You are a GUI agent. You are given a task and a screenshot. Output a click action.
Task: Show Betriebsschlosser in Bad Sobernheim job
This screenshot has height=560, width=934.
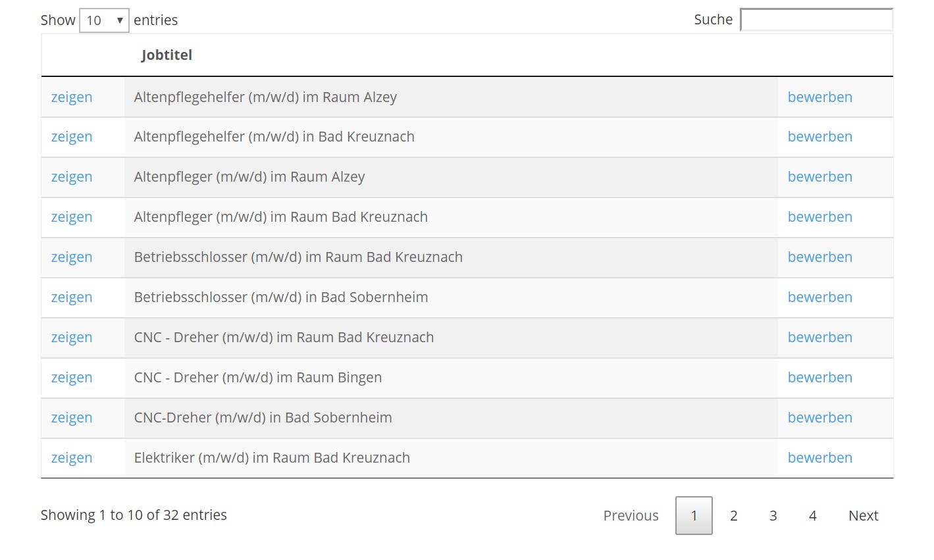coord(72,297)
